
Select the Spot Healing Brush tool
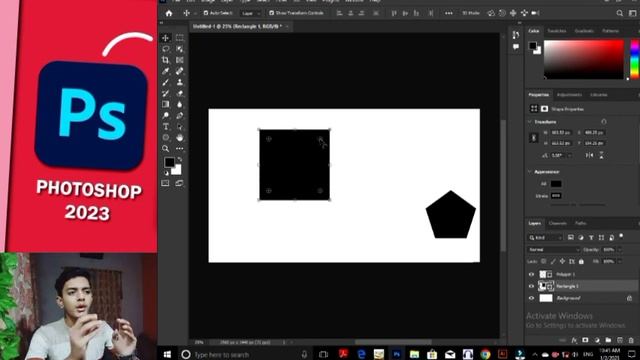[x=180, y=71]
